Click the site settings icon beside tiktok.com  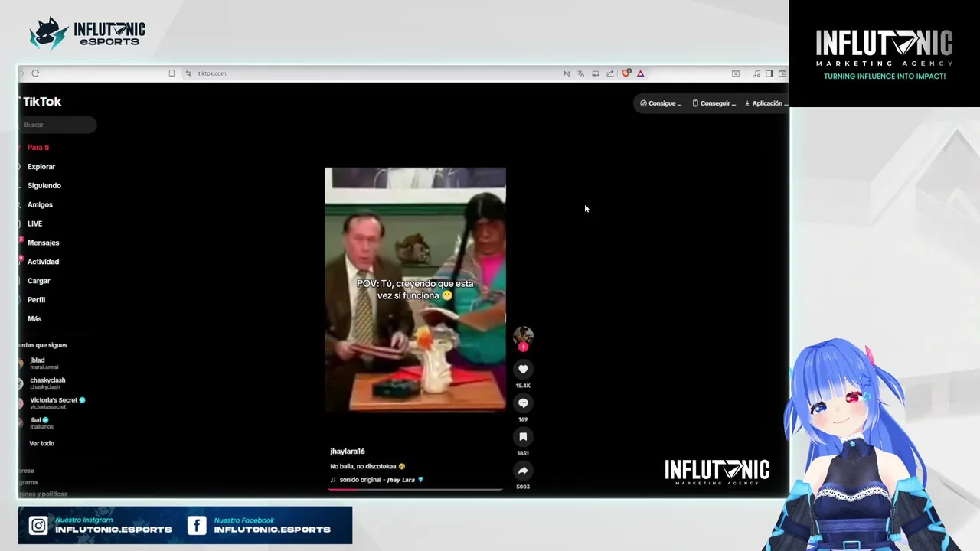188,73
